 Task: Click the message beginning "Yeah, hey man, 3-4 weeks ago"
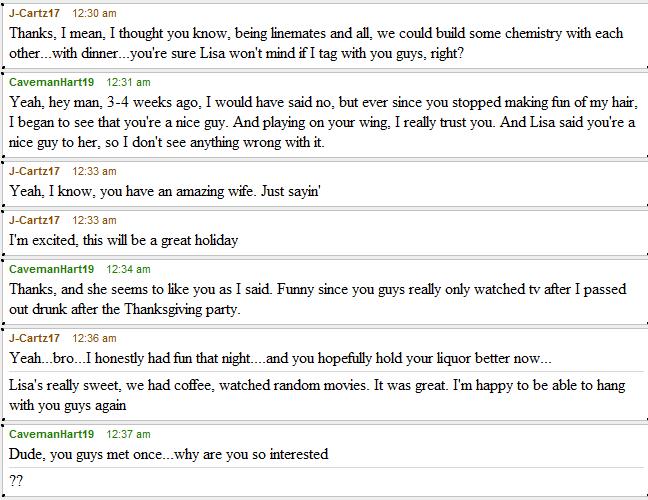322,122
